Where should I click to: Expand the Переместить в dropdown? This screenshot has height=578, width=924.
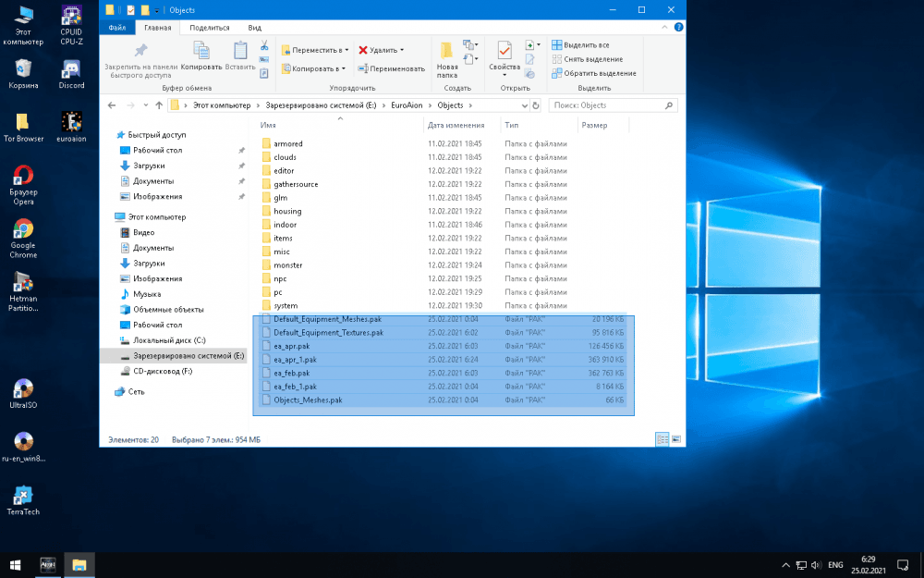click(x=345, y=50)
